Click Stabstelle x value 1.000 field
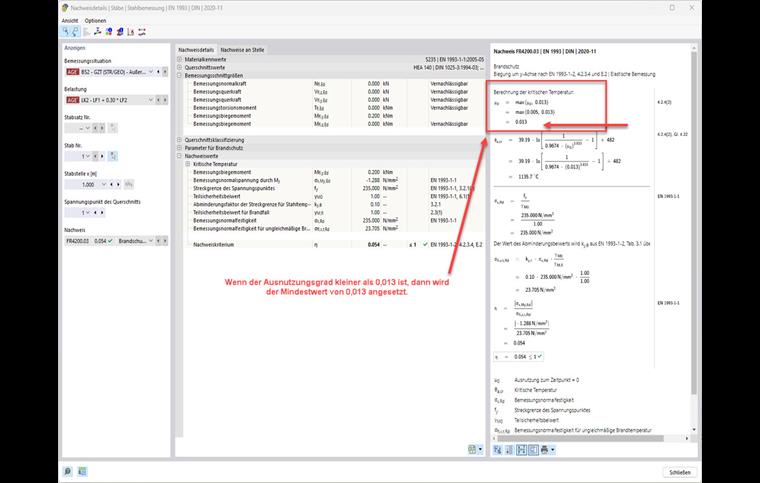The width and height of the screenshot is (760, 483). [81, 185]
